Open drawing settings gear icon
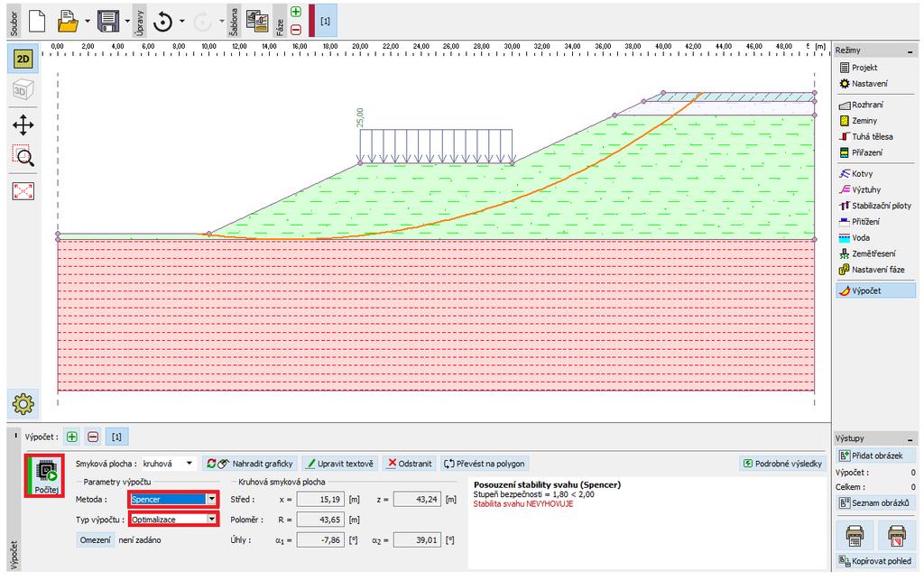Screen dimensions: 924x580 (23, 404)
